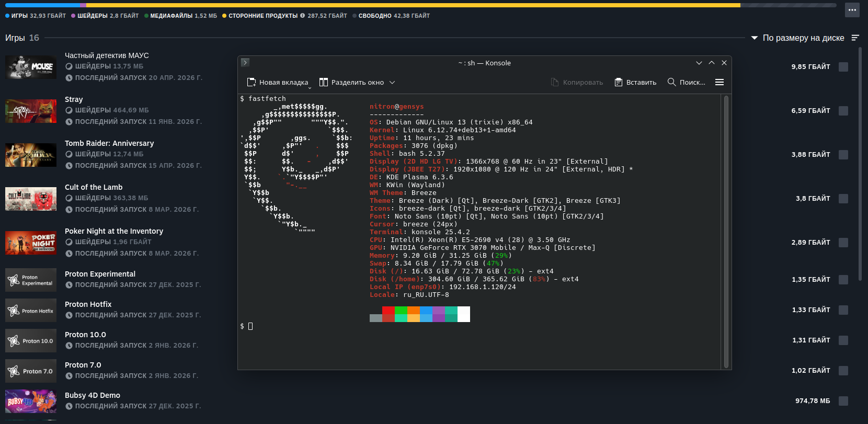Image resolution: width=868 pixels, height=424 pixels.
Task: Enable the Proton Hotfix checkbox
Action: point(843,310)
